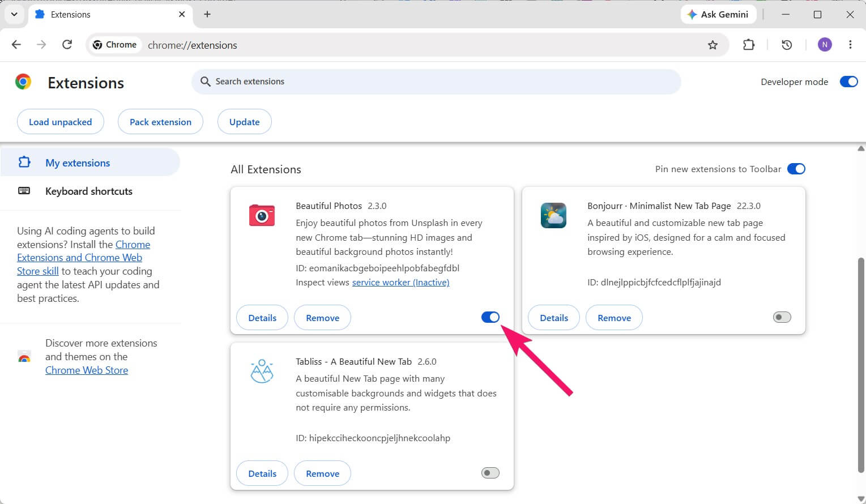Viewport: 866px width, 504px height.
Task: Open Keyboard shortcuts in sidebar
Action: pyautogui.click(x=90, y=191)
